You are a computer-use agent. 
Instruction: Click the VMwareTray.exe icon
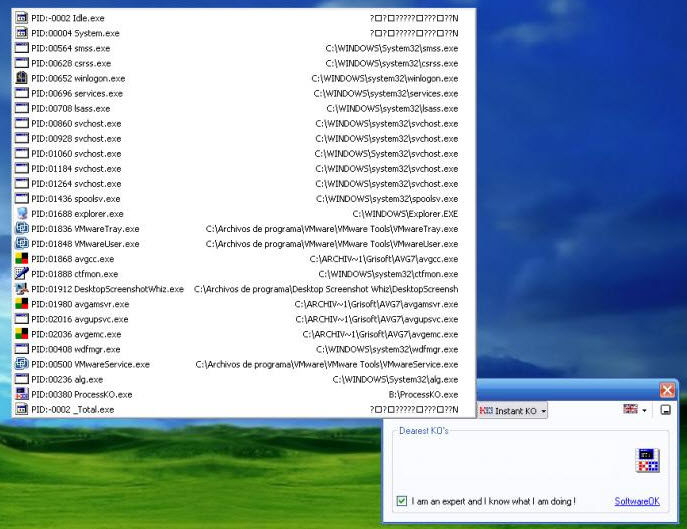tap(21, 228)
